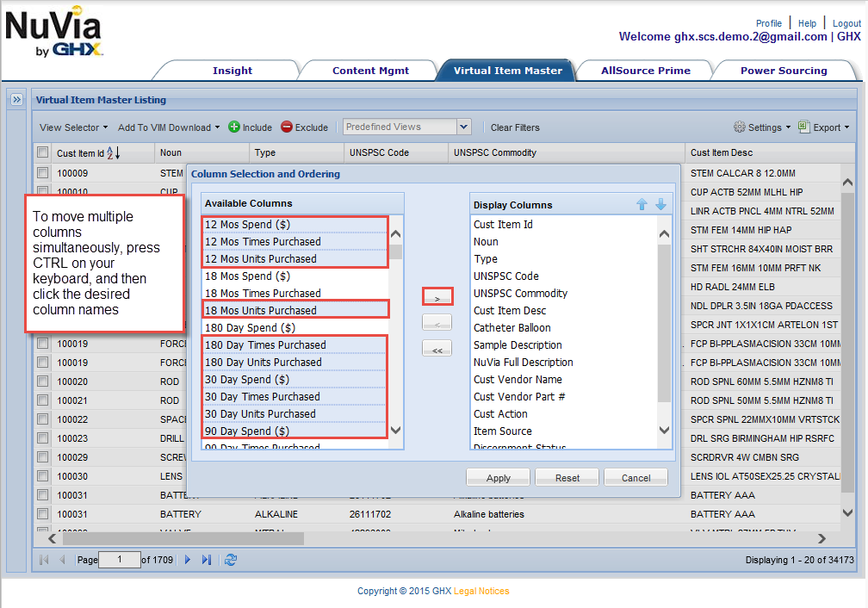Click grid horizontal scroll left arrow
The height and width of the screenshot is (608, 868).
tap(52, 539)
